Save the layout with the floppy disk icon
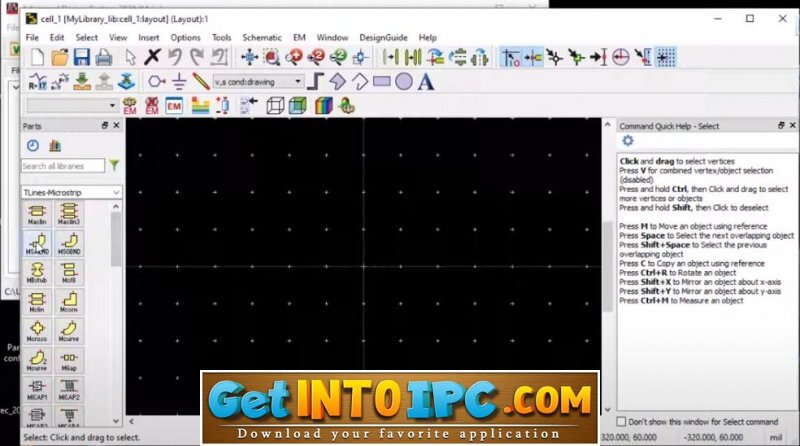Screen dimensions: 800x446 click(82, 57)
